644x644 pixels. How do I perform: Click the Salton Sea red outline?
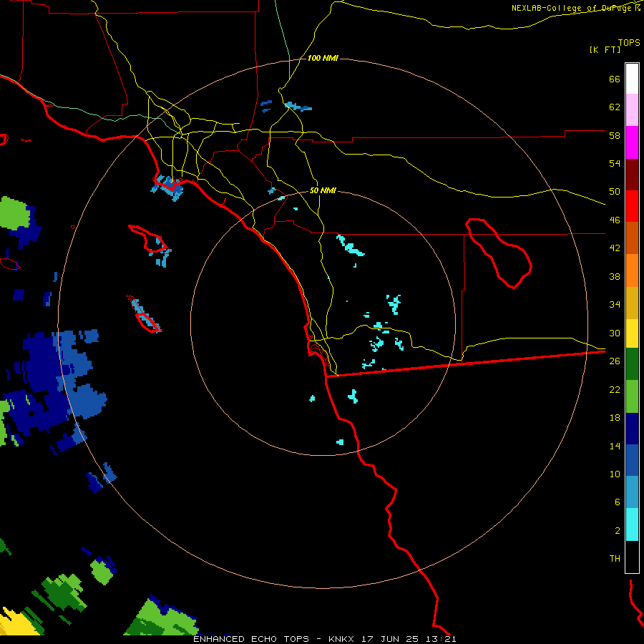click(x=498, y=253)
